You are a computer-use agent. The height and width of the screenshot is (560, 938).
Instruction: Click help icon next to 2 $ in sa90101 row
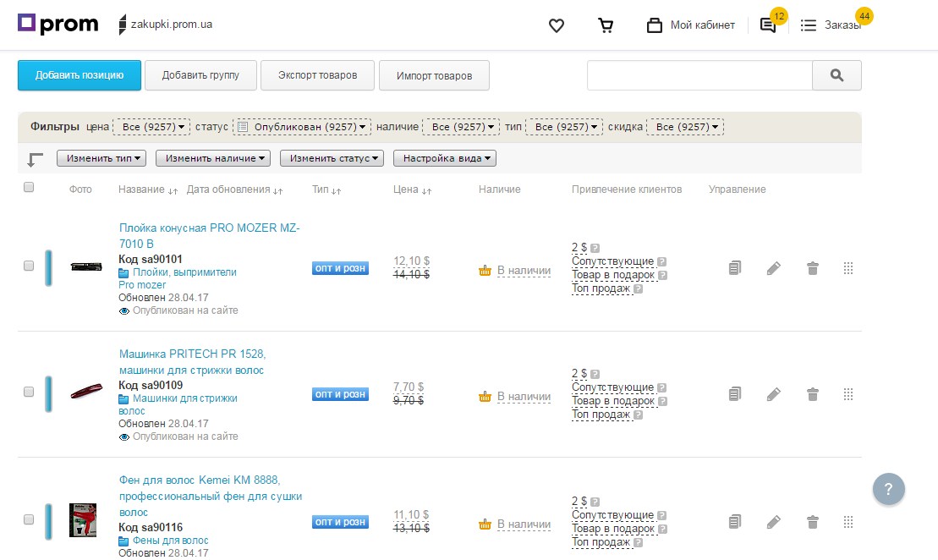tap(595, 248)
